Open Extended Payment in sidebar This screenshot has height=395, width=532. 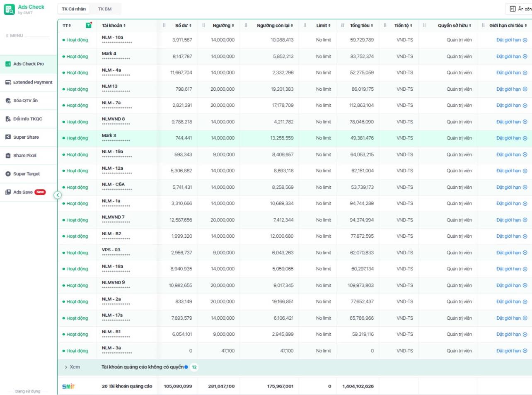(28, 82)
